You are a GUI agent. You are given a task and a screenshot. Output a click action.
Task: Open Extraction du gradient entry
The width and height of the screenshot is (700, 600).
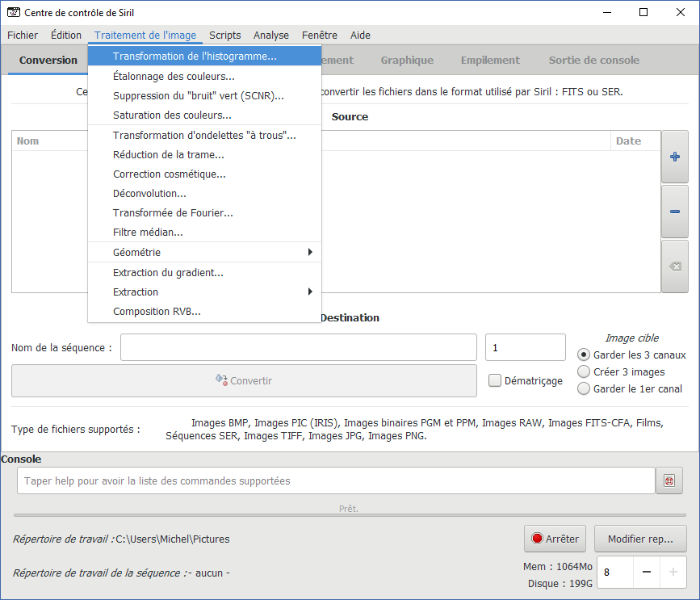(204, 273)
